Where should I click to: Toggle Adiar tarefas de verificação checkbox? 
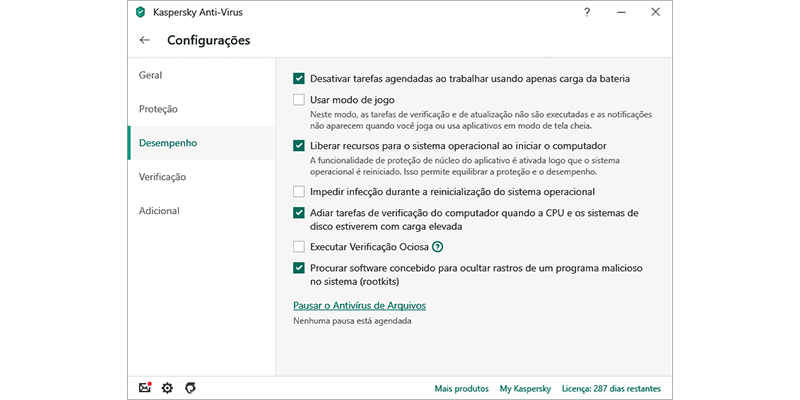(x=299, y=213)
